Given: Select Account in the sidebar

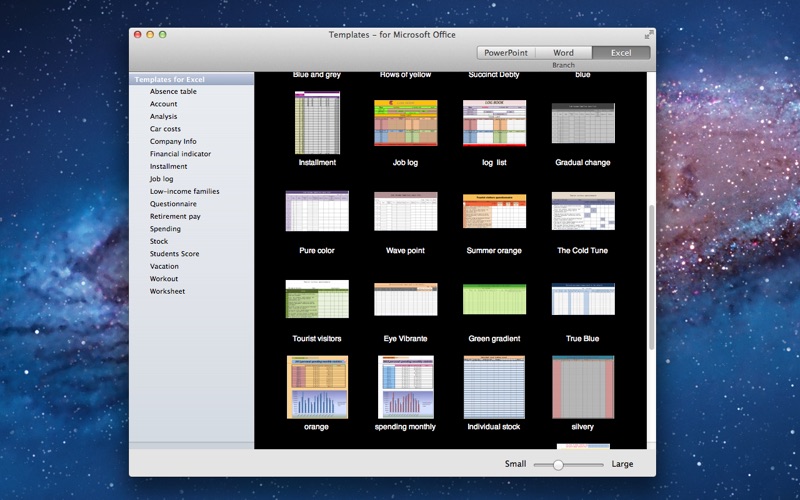Looking at the screenshot, I should [163, 104].
